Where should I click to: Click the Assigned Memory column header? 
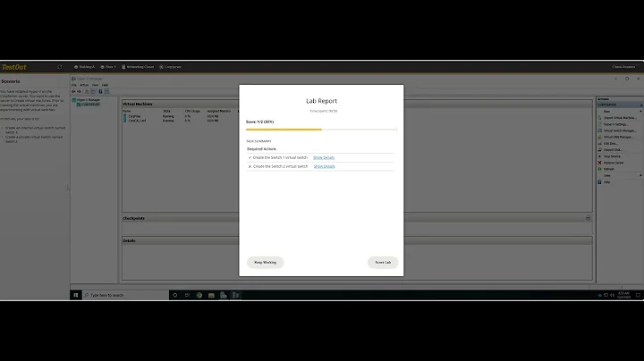coord(219,111)
